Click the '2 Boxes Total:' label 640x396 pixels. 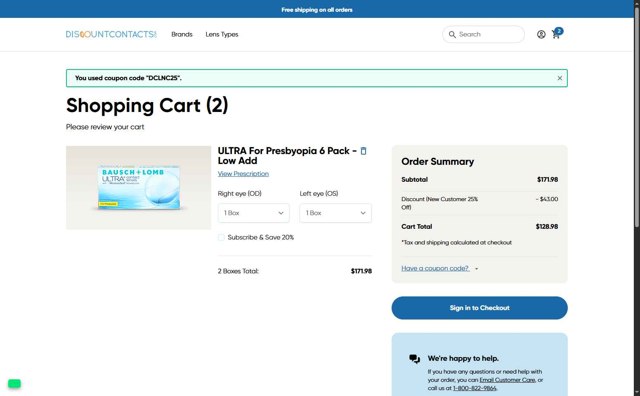pos(238,271)
